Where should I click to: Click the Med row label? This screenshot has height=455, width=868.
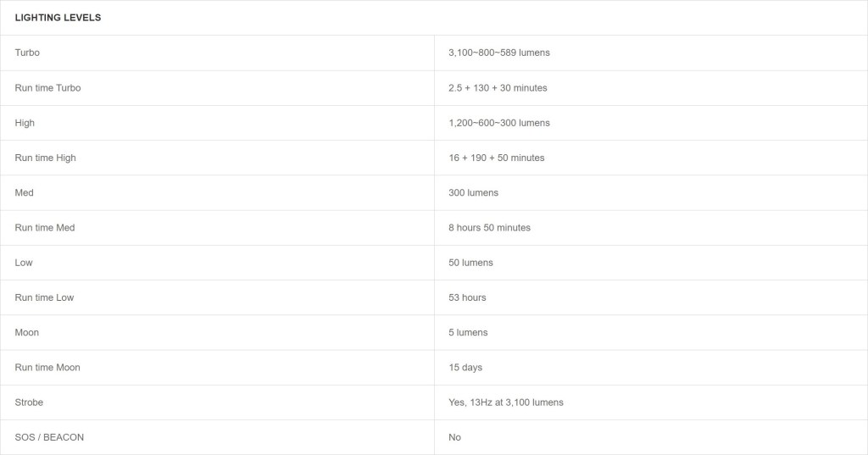pos(24,192)
